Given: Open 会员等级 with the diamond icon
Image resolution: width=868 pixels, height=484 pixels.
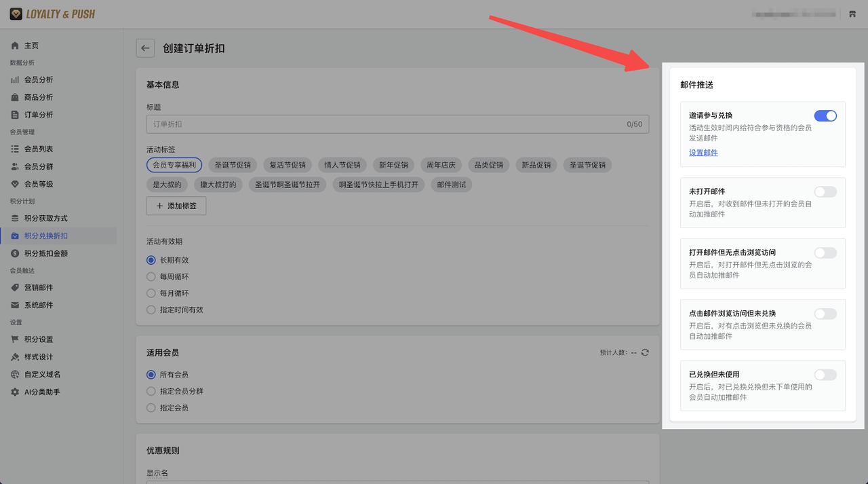Looking at the screenshot, I should click(38, 184).
